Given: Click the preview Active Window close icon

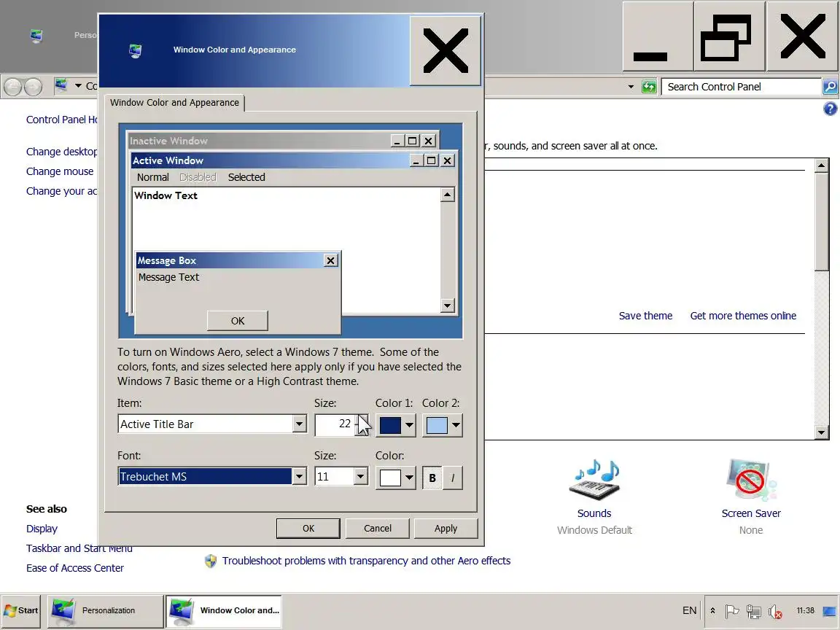Looking at the screenshot, I should coord(447,160).
